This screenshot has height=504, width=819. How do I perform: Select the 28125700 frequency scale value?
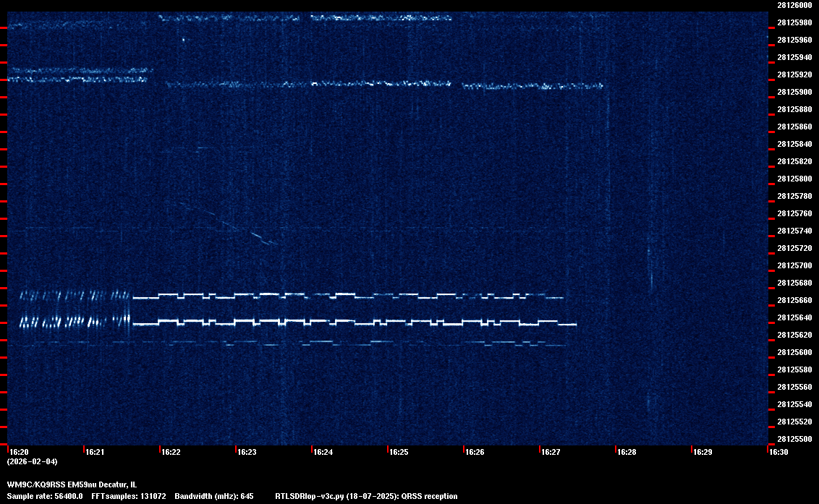pos(794,265)
